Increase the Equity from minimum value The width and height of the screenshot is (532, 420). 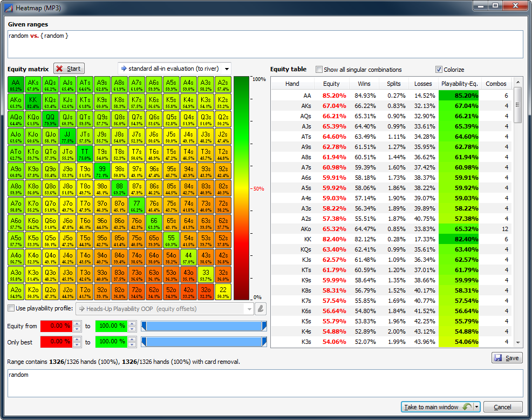(77, 323)
